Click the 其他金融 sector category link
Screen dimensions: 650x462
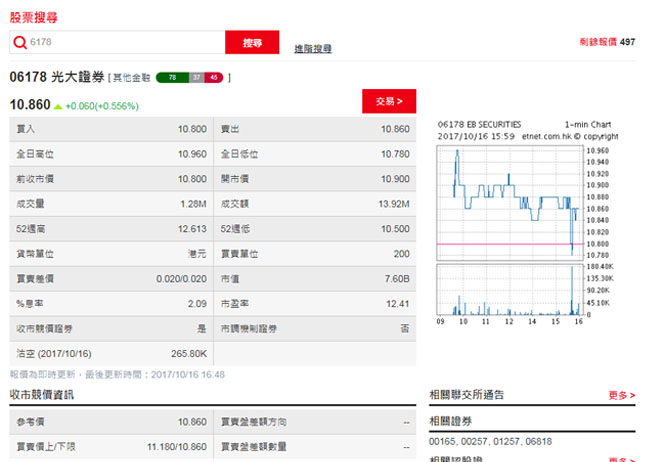point(131,78)
